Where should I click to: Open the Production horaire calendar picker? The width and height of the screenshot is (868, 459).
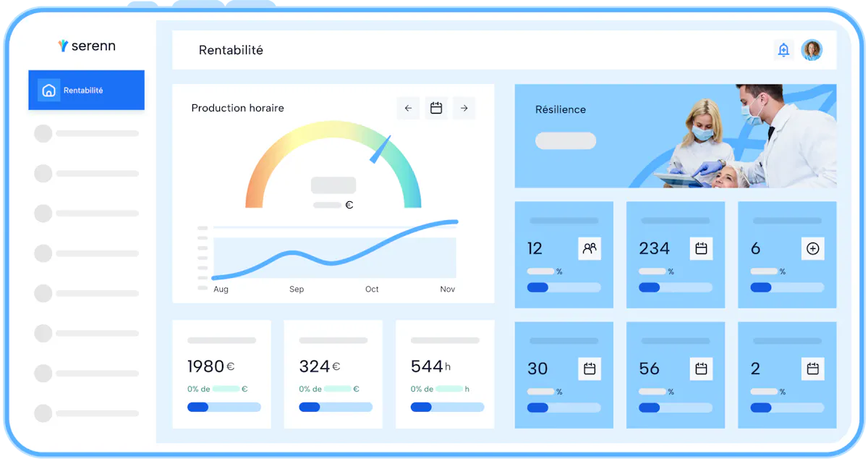pos(436,108)
